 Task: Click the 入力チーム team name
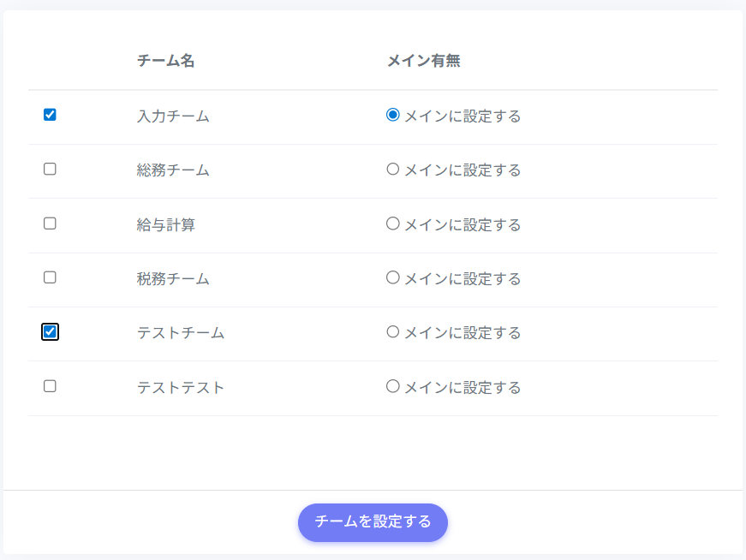pyautogui.click(x=173, y=116)
